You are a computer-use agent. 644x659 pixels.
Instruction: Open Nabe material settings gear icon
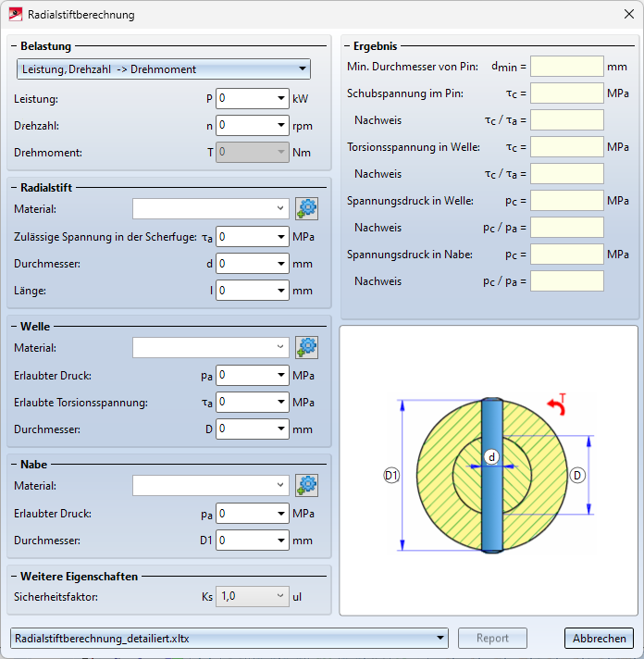(x=306, y=485)
